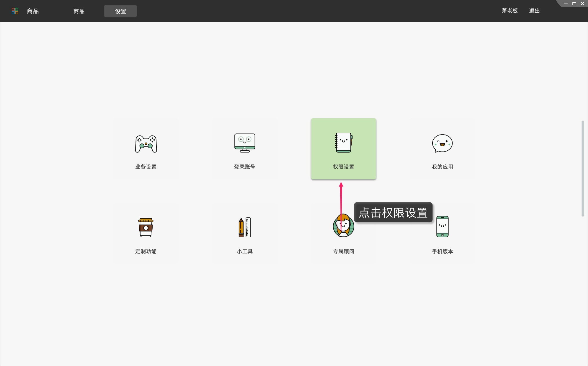The image size is (588, 366).
Task: Click the 业务设置 text label
Action: pyautogui.click(x=146, y=167)
